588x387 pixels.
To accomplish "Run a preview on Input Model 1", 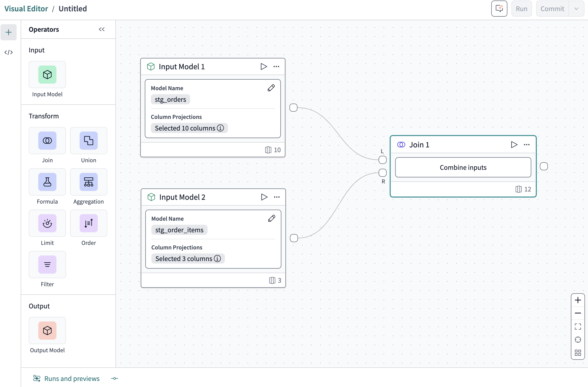I will (x=264, y=66).
